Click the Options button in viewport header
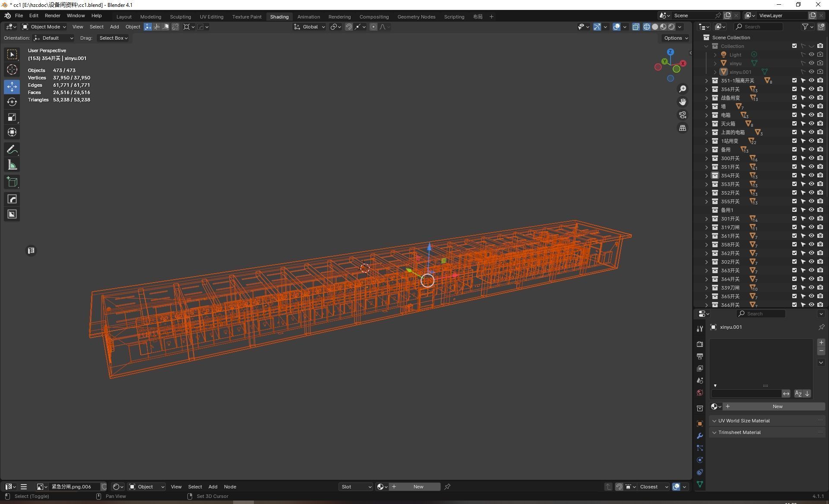The image size is (829, 504). (x=675, y=38)
